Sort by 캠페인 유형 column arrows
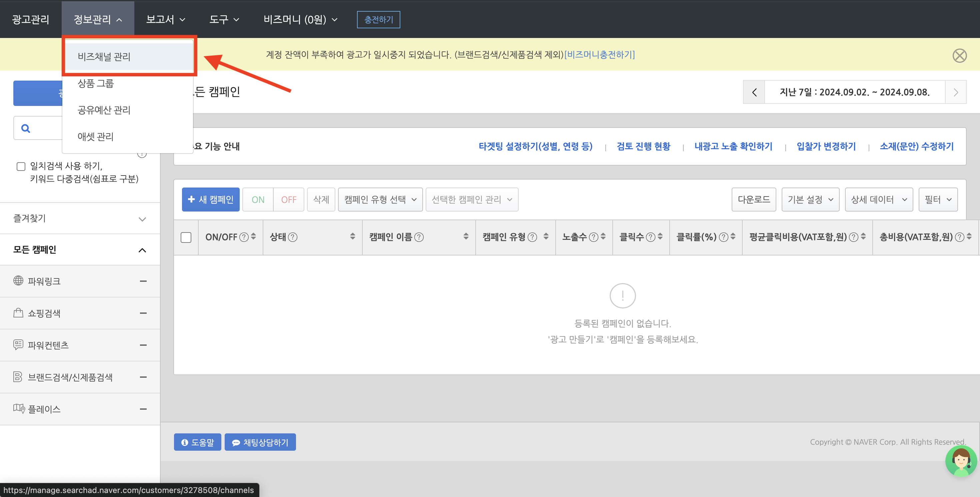This screenshot has height=497, width=980. click(x=546, y=237)
